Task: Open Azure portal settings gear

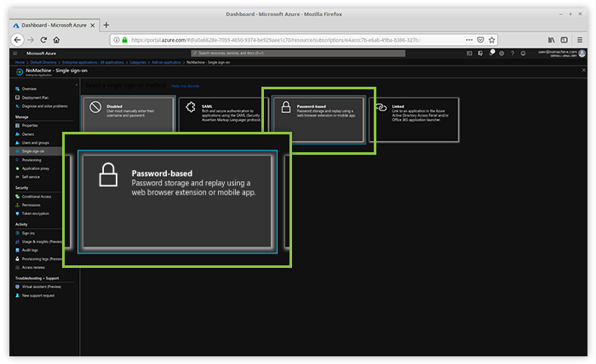Action: pos(501,54)
